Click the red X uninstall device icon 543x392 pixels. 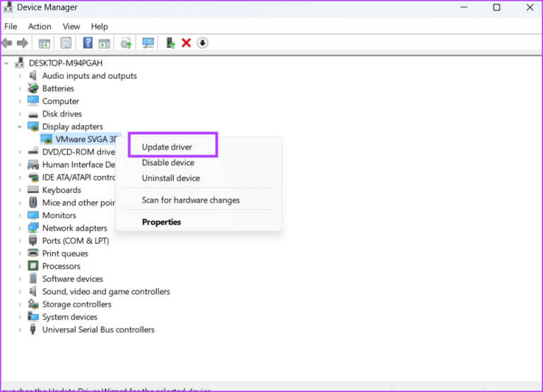(187, 43)
